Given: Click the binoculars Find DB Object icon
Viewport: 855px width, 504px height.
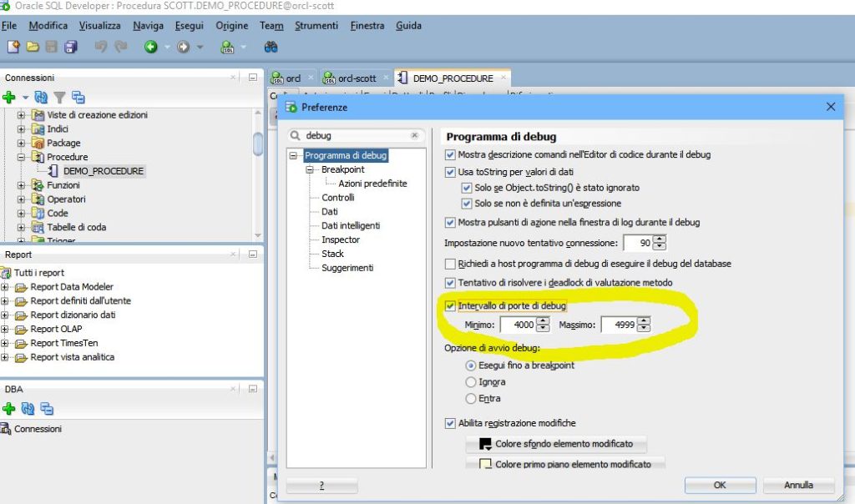Looking at the screenshot, I should coord(271,47).
